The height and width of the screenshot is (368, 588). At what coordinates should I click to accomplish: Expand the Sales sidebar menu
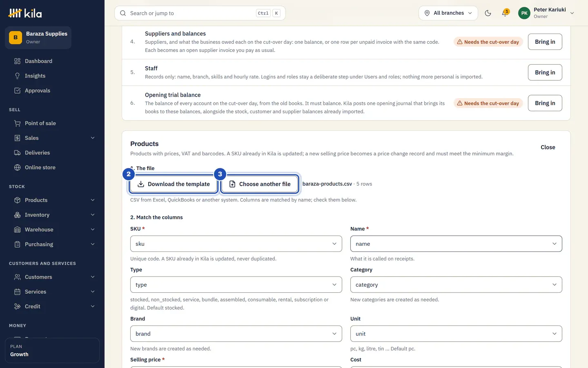tap(55, 138)
